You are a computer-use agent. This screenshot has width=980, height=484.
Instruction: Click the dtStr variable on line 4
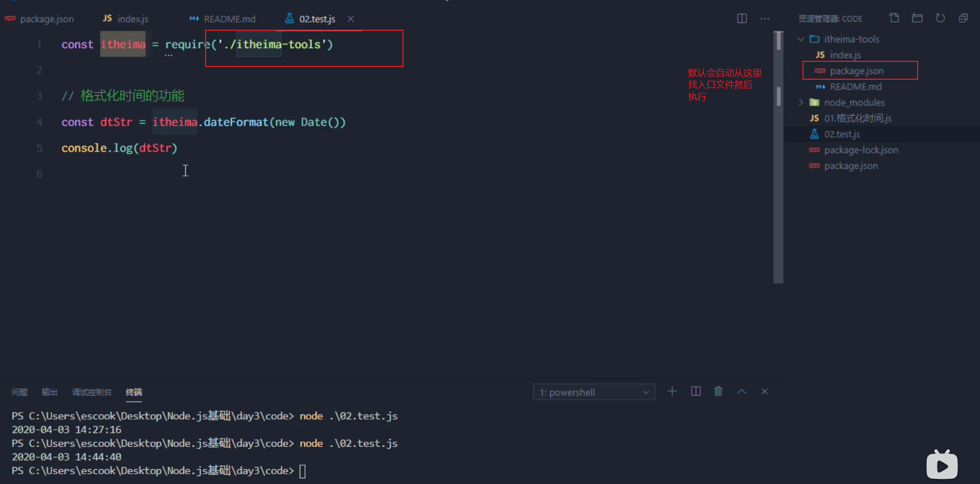tap(116, 122)
